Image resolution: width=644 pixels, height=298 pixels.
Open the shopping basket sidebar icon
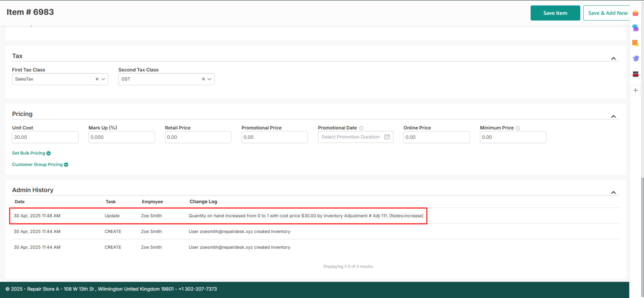635,13
